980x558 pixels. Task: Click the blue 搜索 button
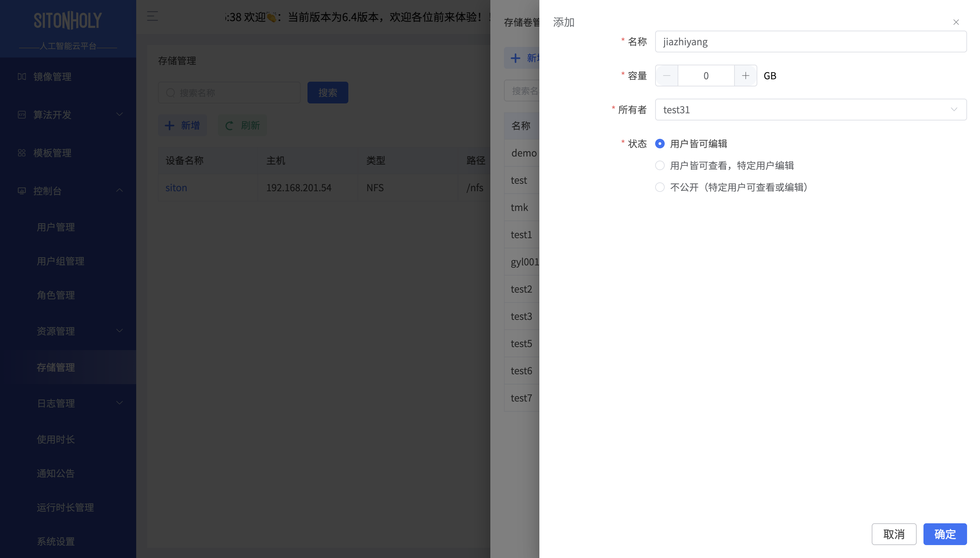328,92
